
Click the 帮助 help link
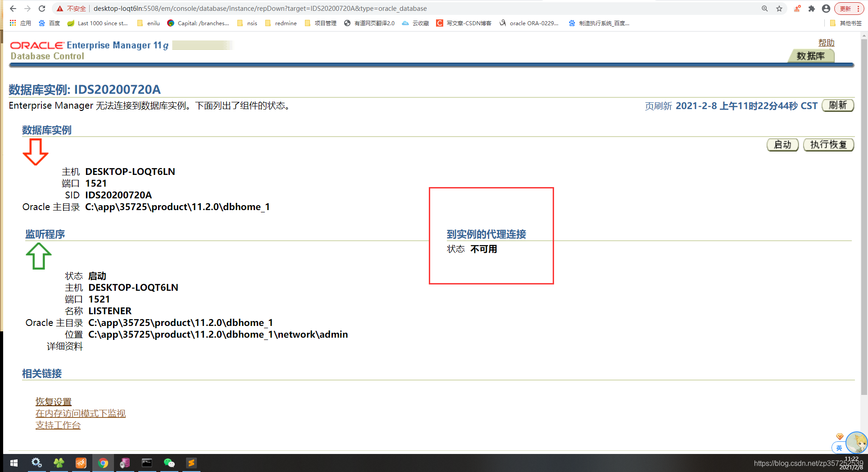coord(826,42)
